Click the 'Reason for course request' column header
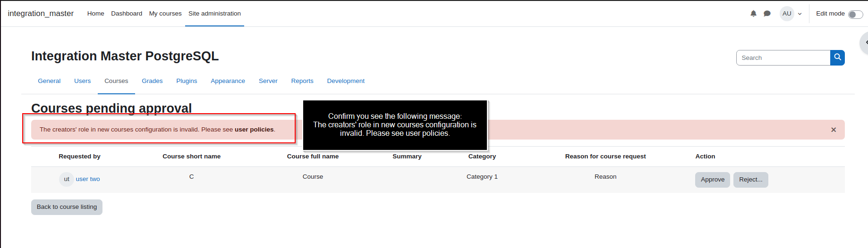The width and height of the screenshot is (868, 248). (x=605, y=157)
